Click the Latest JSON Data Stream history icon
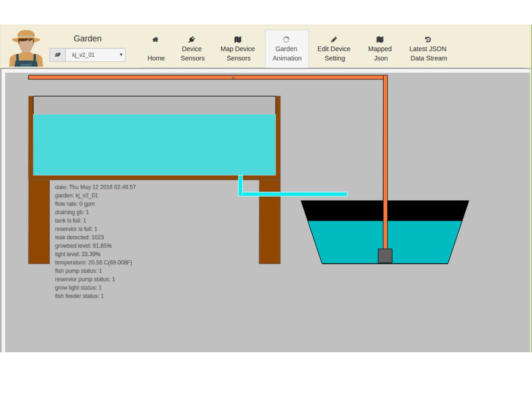Image resolution: width=532 pixels, height=399 pixels. tap(428, 39)
